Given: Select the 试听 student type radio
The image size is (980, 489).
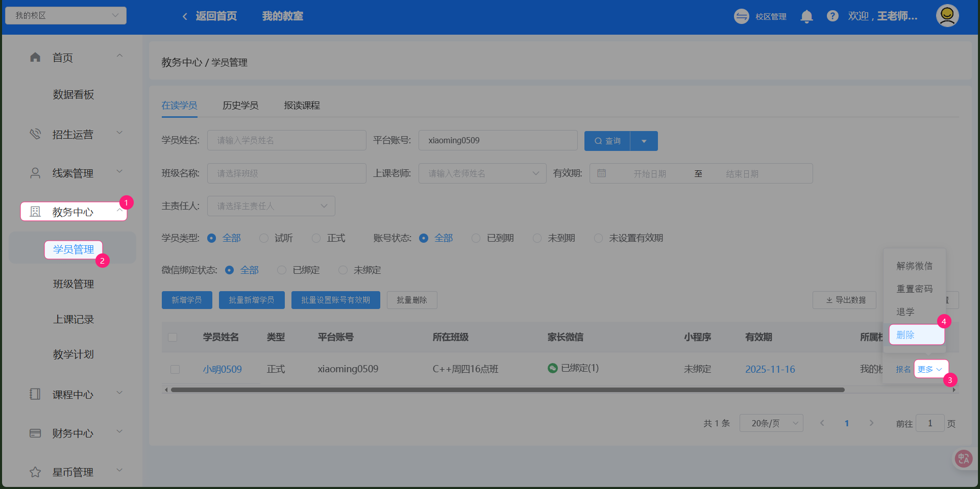Looking at the screenshot, I should 264,238.
